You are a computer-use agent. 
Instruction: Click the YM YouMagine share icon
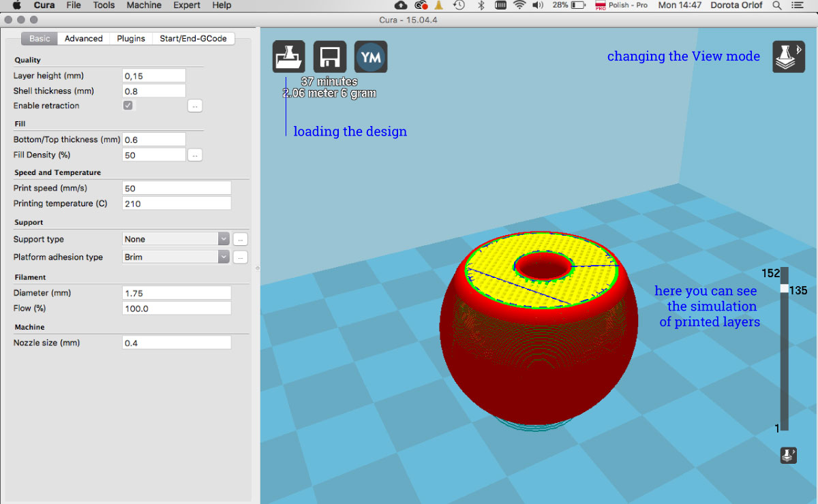371,57
